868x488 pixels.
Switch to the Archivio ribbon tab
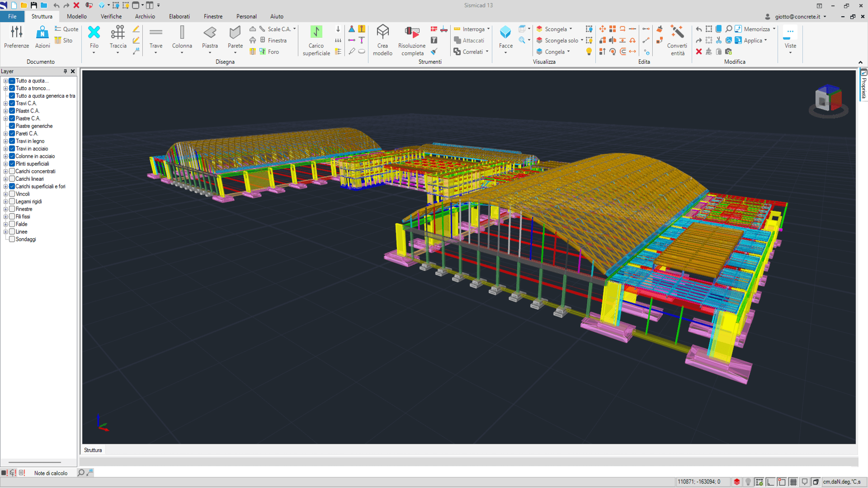pos(145,17)
